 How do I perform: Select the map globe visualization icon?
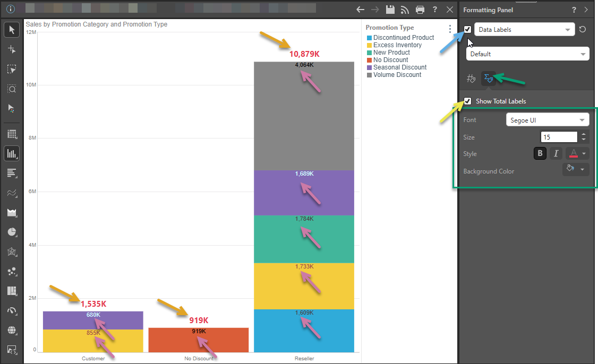coord(12,330)
